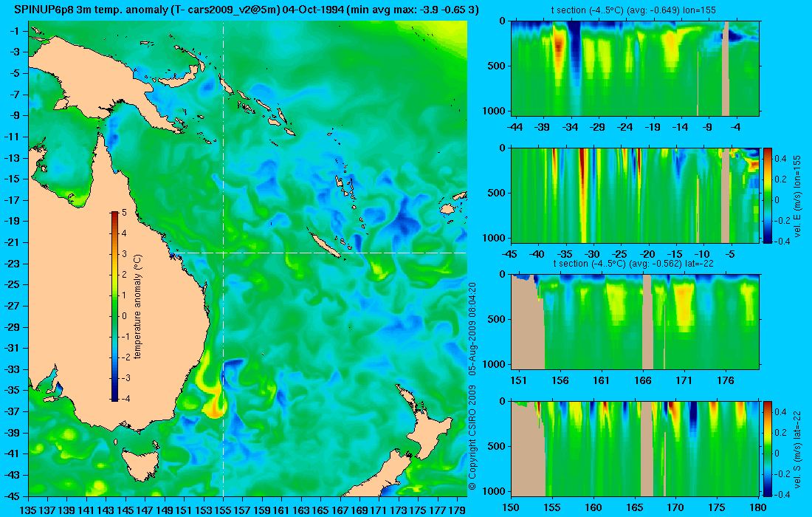Click latitude tick label -45 on map axis
Viewport: 812px width, 517px height.
click(x=11, y=496)
